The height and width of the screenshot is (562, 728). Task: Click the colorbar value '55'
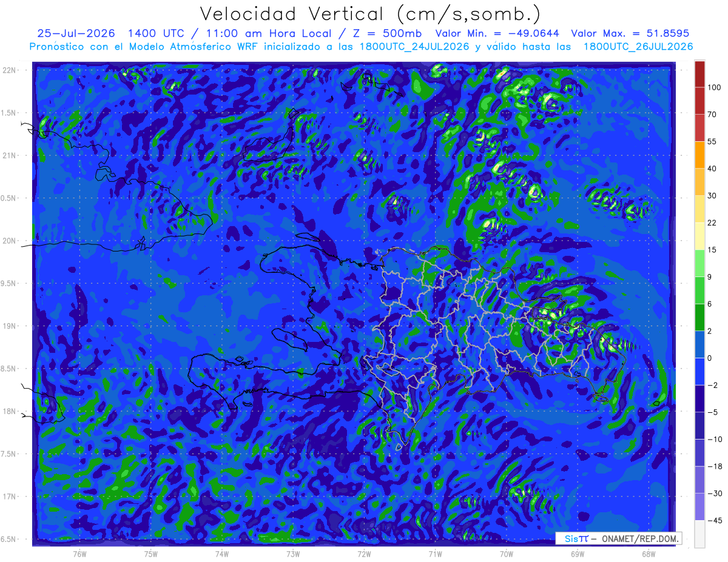click(x=712, y=141)
